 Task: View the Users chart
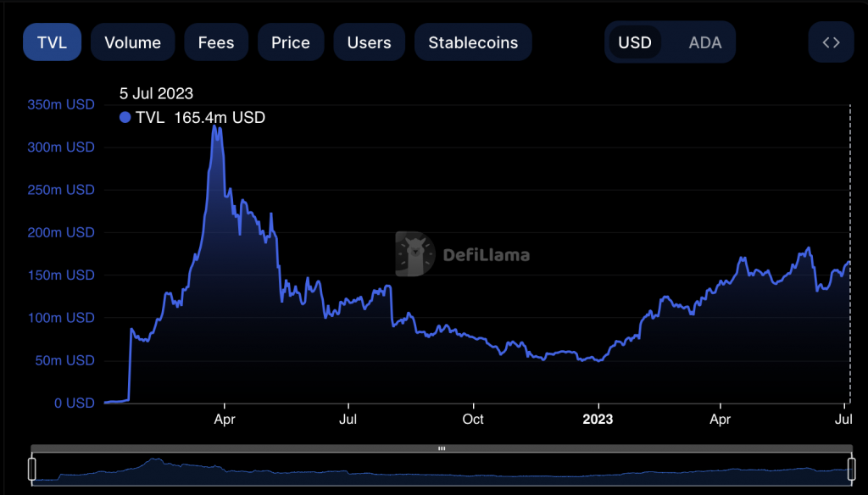coord(369,42)
